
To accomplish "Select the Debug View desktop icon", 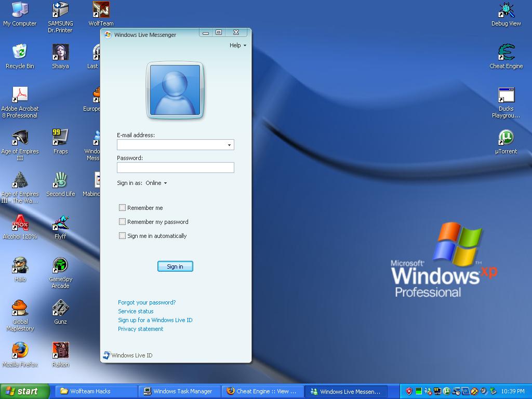I will (506, 14).
